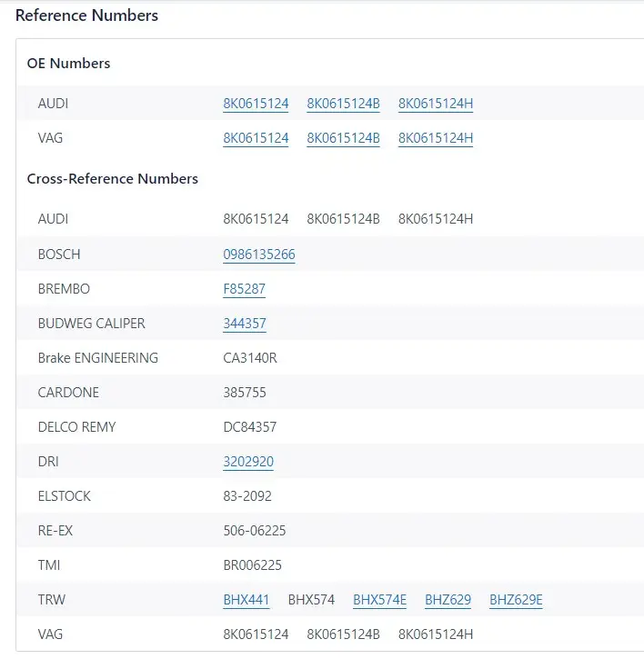Click VAG OE number 8K0615124B link
644x669 pixels.
pos(343,138)
